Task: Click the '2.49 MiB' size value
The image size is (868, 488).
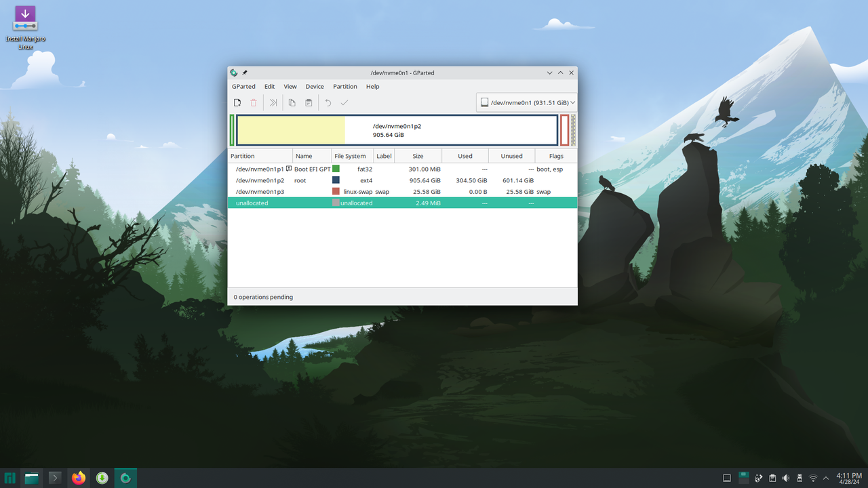Action: (428, 203)
